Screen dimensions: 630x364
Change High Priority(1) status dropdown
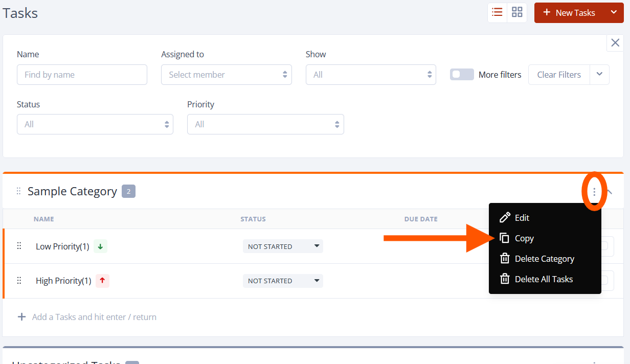(283, 281)
